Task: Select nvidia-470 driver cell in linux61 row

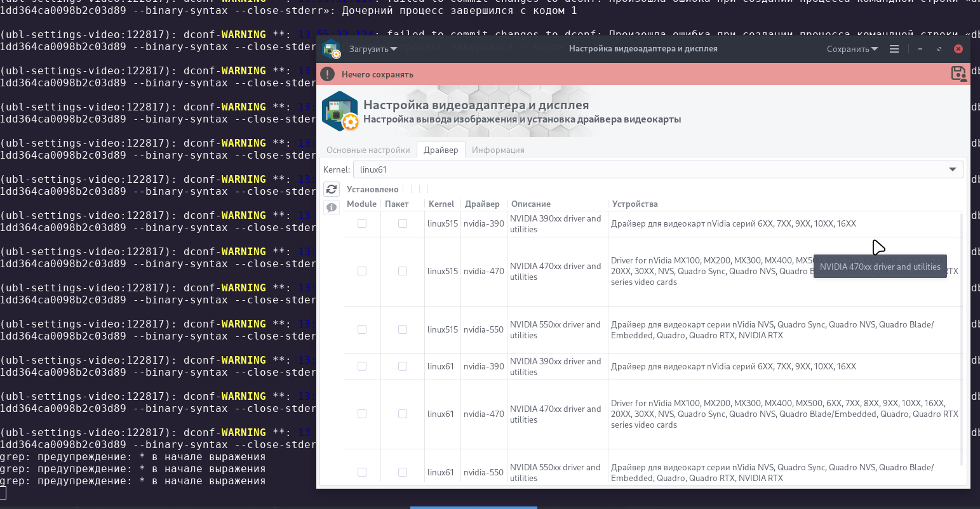Action: [x=484, y=414]
